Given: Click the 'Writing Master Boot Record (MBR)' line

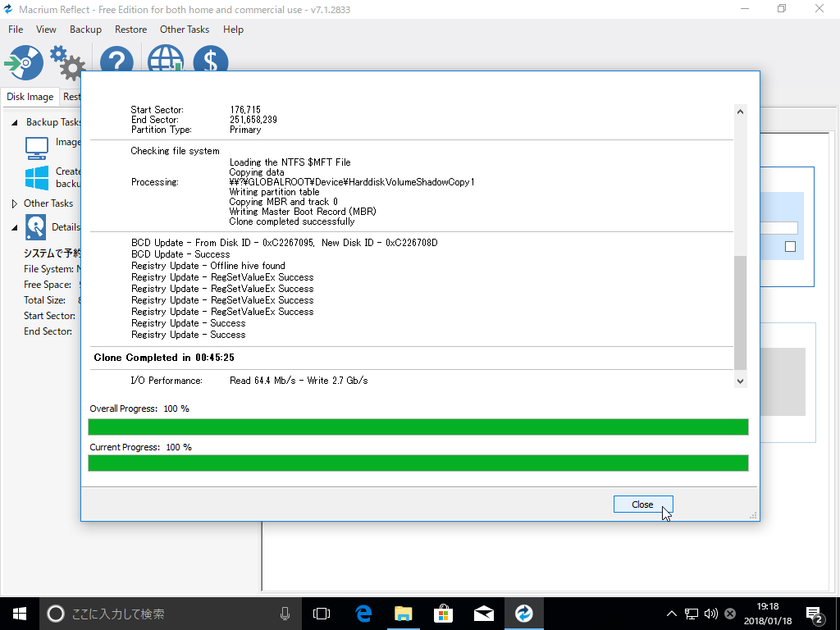Looking at the screenshot, I should tap(303, 212).
